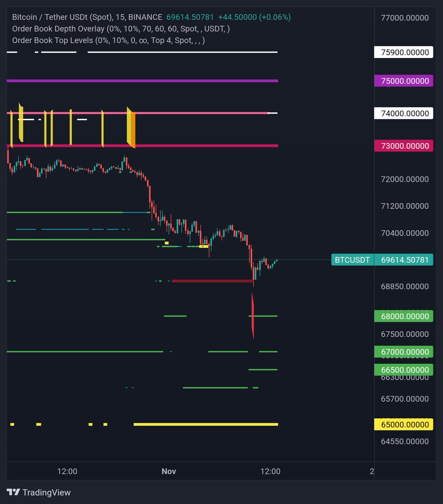Click the +44.50000 (+0.06%) change value
443x504 pixels.
tap(254, 17)
